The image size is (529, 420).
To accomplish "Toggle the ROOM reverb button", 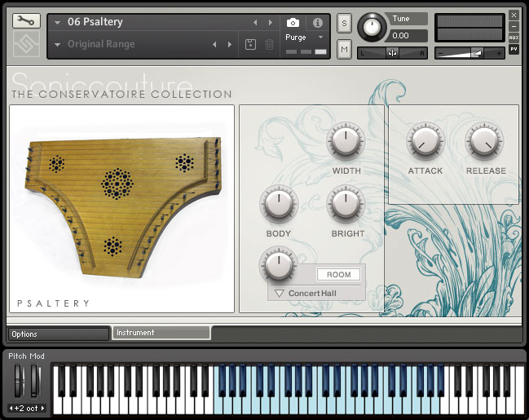I will coord(338,275).
